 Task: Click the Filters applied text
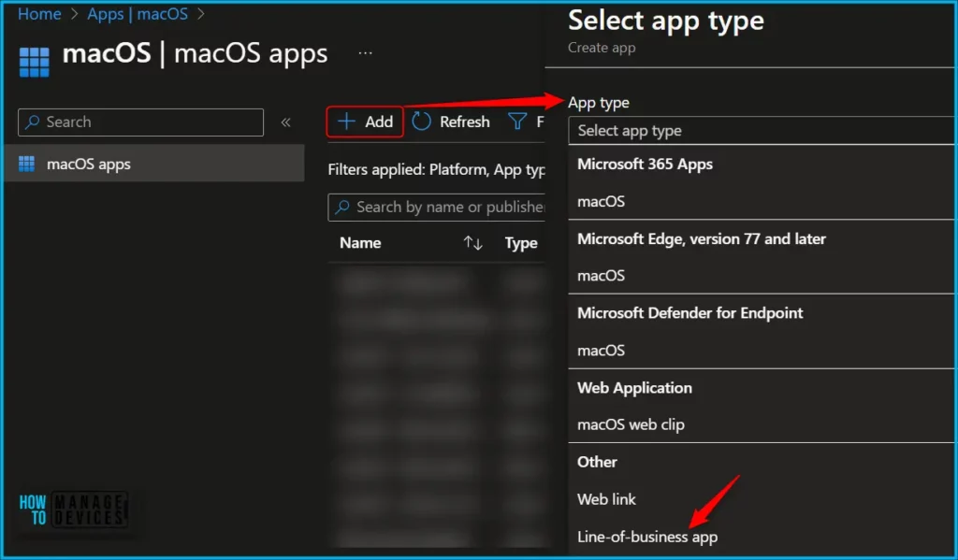pos(436,170)
